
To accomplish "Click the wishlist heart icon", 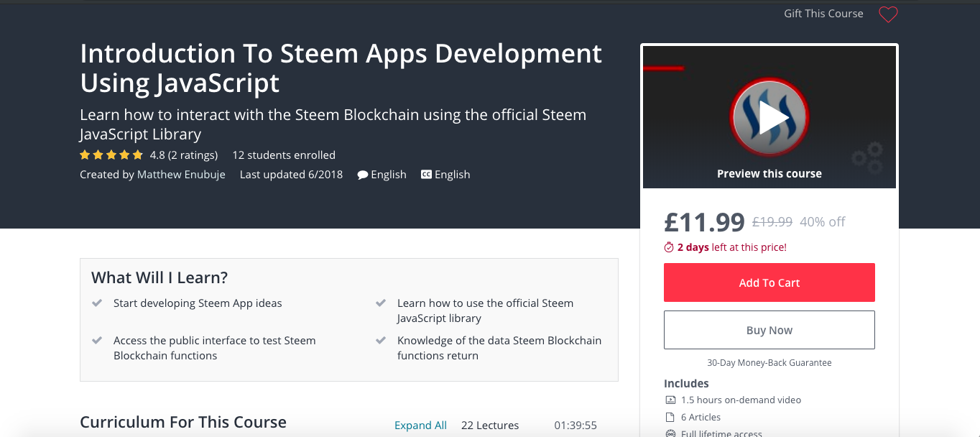I will tap(888, 14).
